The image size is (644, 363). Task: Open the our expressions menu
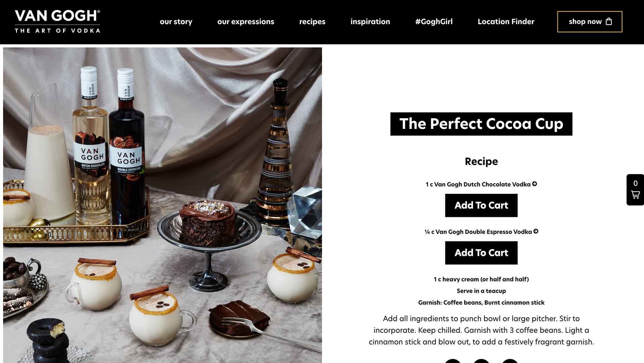pyautogui.click(x=246, y=21)
